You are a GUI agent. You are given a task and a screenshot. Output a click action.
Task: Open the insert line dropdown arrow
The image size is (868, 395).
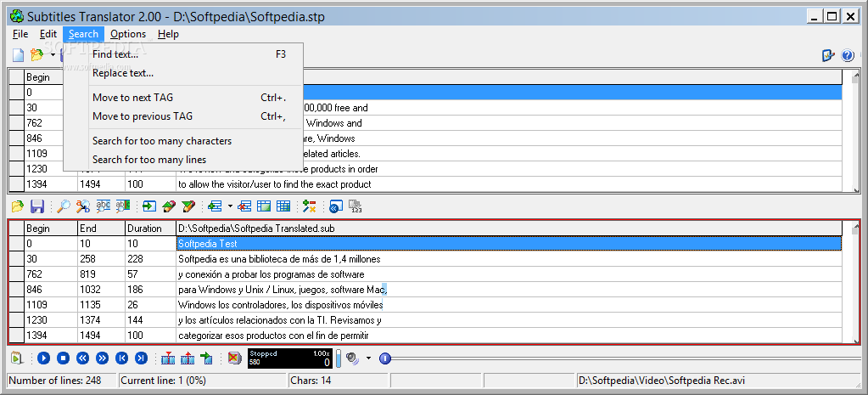point(230,206)
